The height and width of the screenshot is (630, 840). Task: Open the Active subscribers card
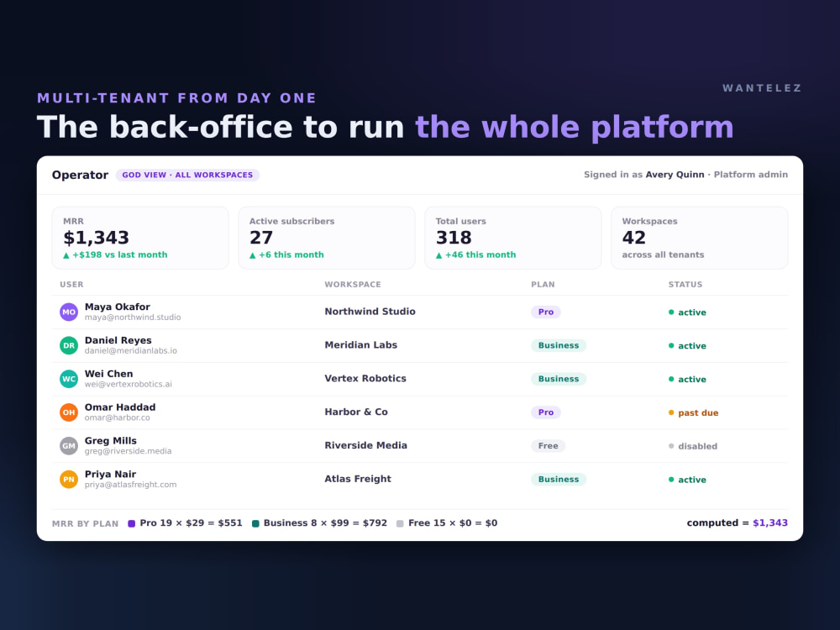click(327, 238)
